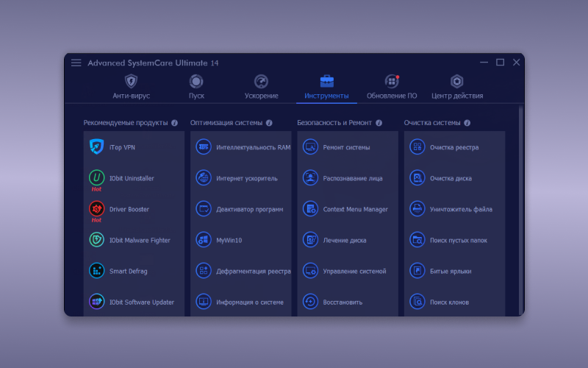
Task: Open the iTop VPN label
Action: tap(122, 147)
